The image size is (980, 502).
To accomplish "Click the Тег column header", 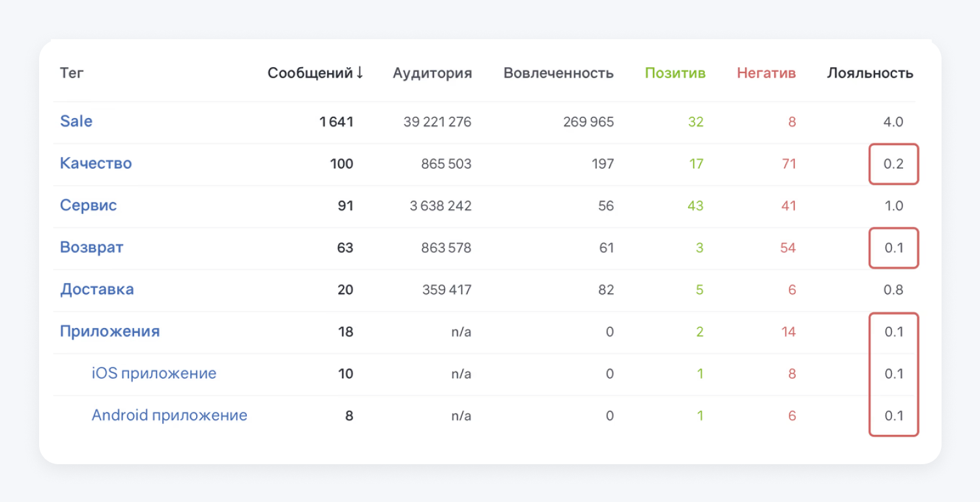I will click(72, 73).
